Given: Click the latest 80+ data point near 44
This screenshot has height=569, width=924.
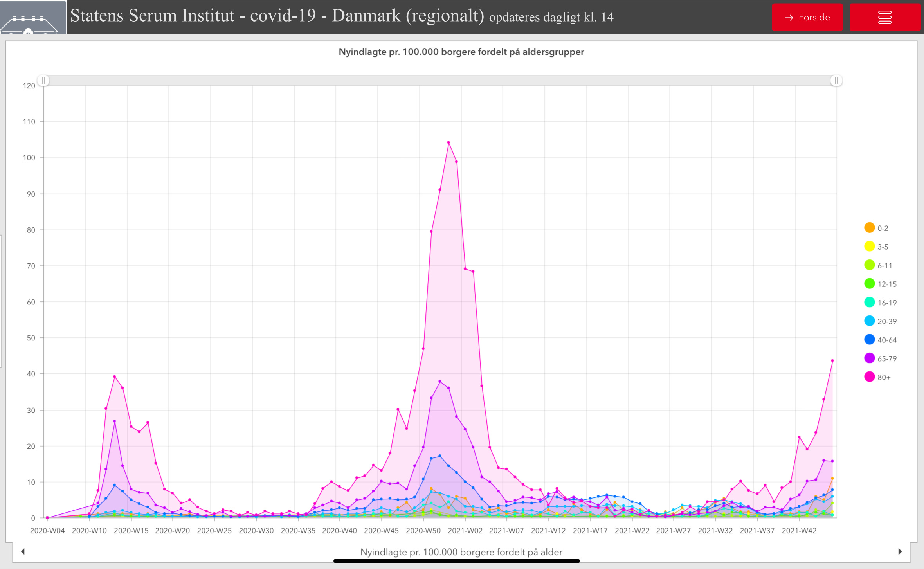Looking at the screenshot, I should (x=832, y=361).
